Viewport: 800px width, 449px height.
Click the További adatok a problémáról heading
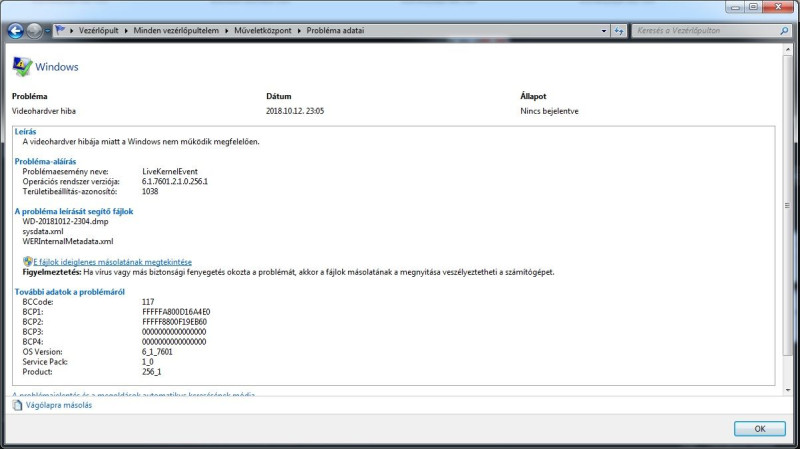click(70, 292)
